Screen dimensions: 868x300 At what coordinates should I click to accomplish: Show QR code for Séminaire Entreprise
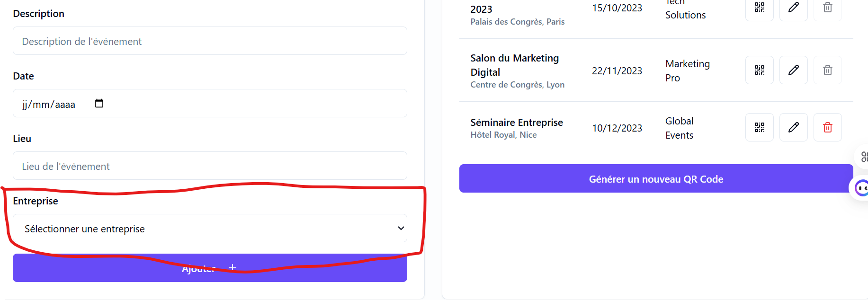coord(760,127)
